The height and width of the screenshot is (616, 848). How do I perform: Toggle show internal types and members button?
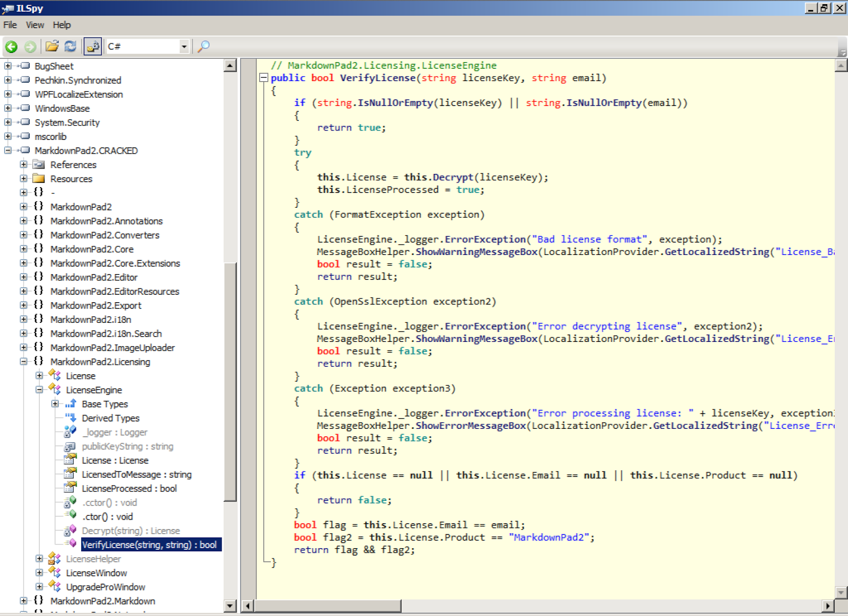(x=93, y=47)
